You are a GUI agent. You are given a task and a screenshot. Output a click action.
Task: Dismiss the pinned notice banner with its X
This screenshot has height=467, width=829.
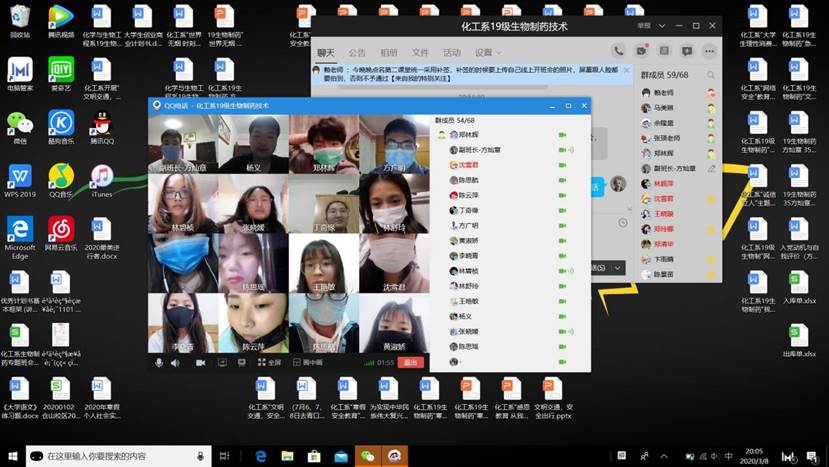(627, 70)
